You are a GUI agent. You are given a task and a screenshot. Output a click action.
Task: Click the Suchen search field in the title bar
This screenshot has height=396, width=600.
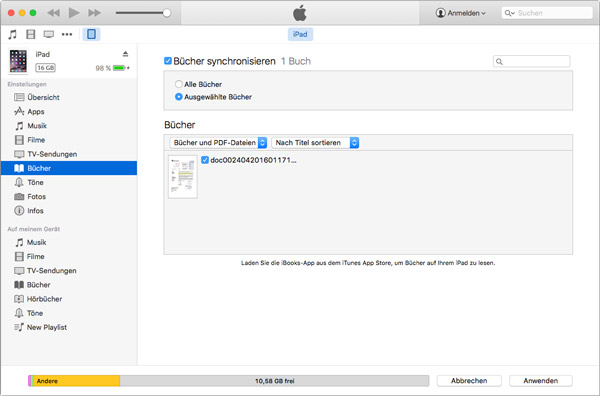pyautogui.click(x=547, y=13)
